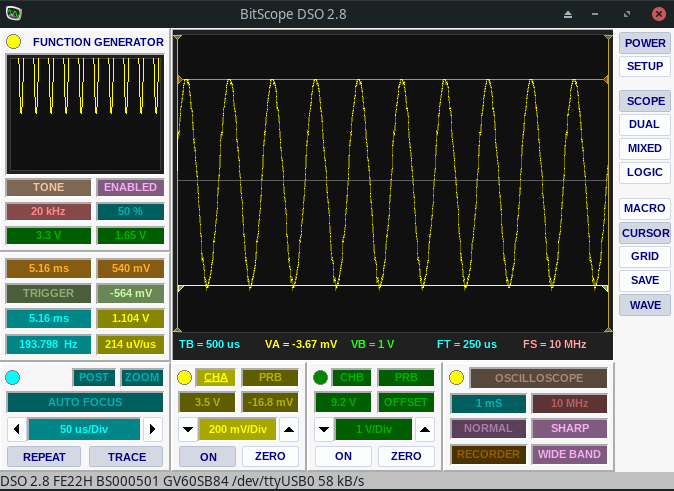This screenshot has width=674, height=491.
Task: Click the yellow Oscilloscope indicator light
Action: click(456, 378)
